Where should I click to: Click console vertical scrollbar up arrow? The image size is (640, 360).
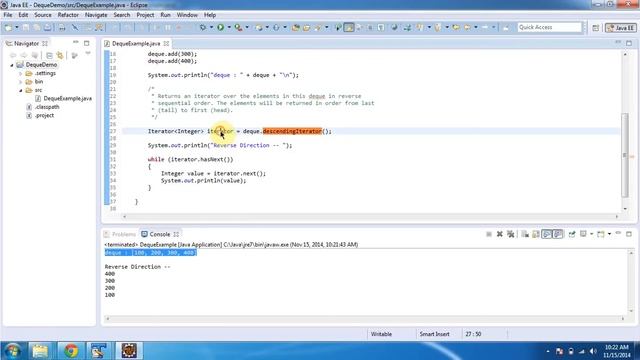[x=631, y=253]
